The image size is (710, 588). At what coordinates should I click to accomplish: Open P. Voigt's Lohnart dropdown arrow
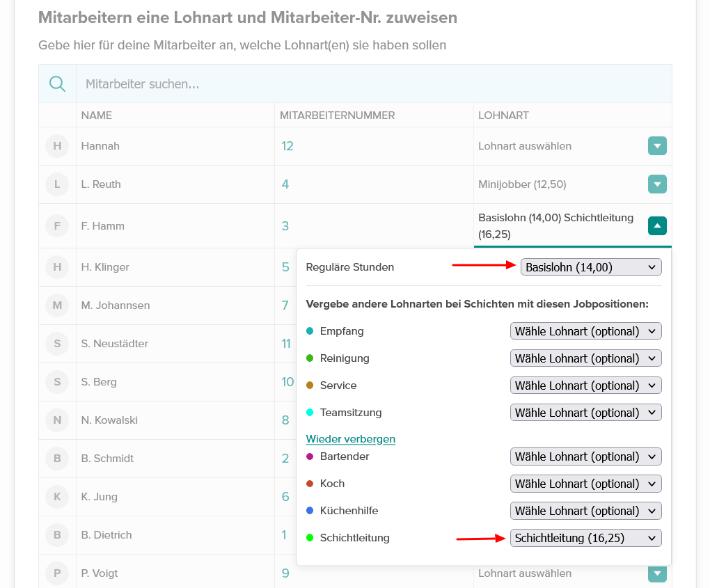tap(657, 573)
